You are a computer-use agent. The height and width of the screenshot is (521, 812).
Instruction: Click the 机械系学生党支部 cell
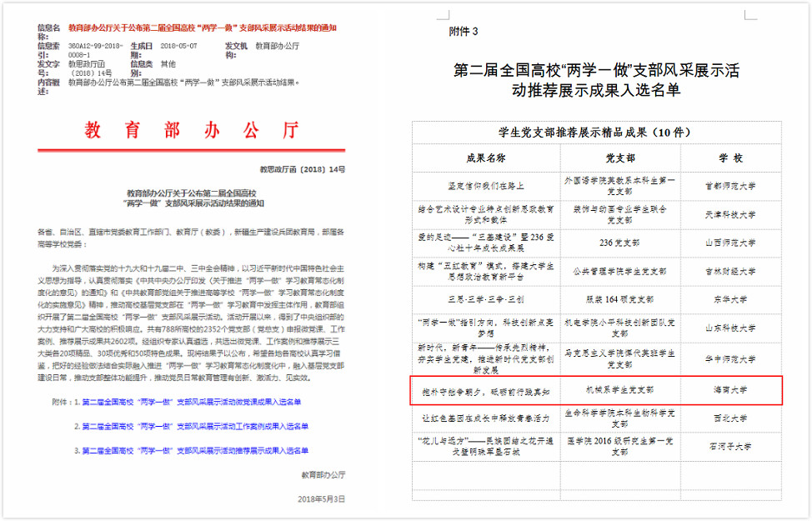(x=619, y=389)
